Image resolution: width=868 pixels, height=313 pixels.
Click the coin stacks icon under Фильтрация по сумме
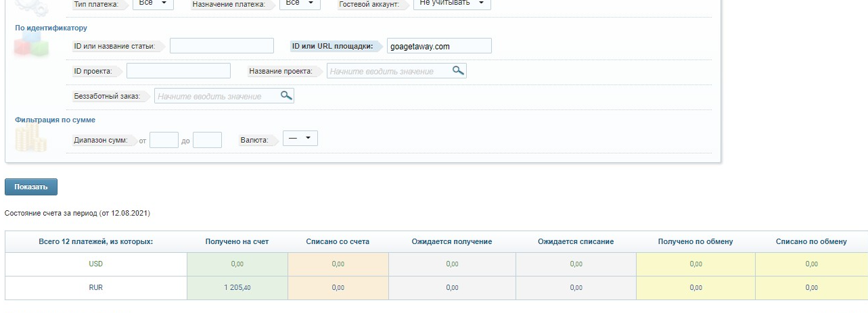click(31, 139)
